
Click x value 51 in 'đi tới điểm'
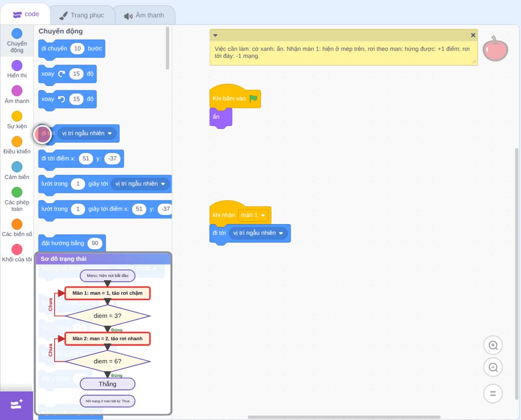(x=86, y=158)
